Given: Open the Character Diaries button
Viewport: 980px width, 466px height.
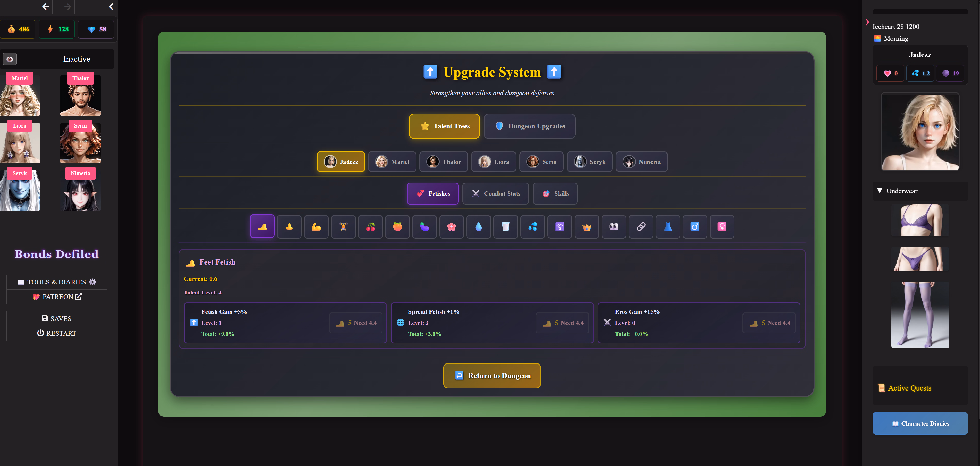Looking at the screenshot, I should [x=920, y=423].
